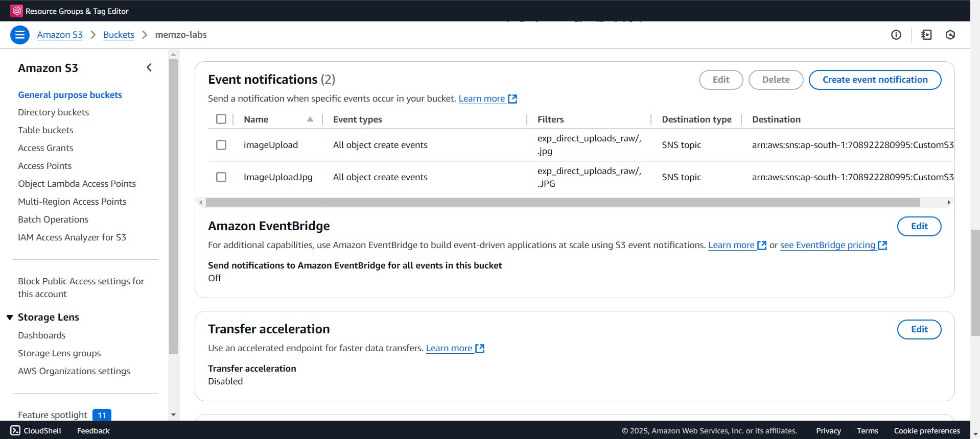
Task: Toggle the select-all checkbox in table header
Action: [221, 119]
